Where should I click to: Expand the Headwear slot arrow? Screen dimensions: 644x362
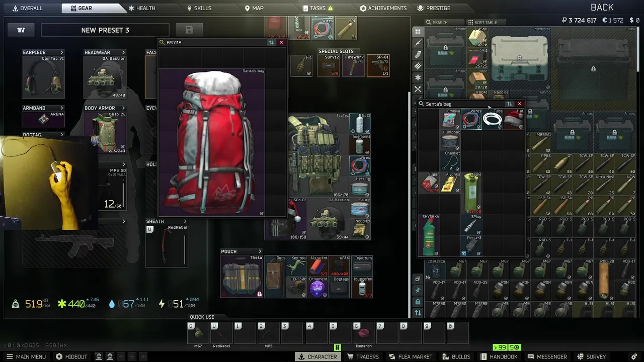[x=123, y=52]
